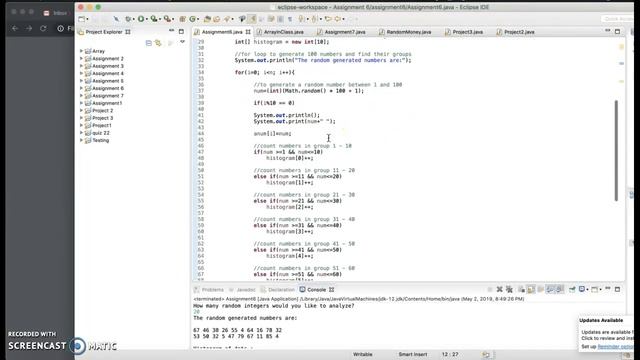Screen dimensions: 640x360
Task: Open the Run button dropdown arrow
Action: pos(147,19)
